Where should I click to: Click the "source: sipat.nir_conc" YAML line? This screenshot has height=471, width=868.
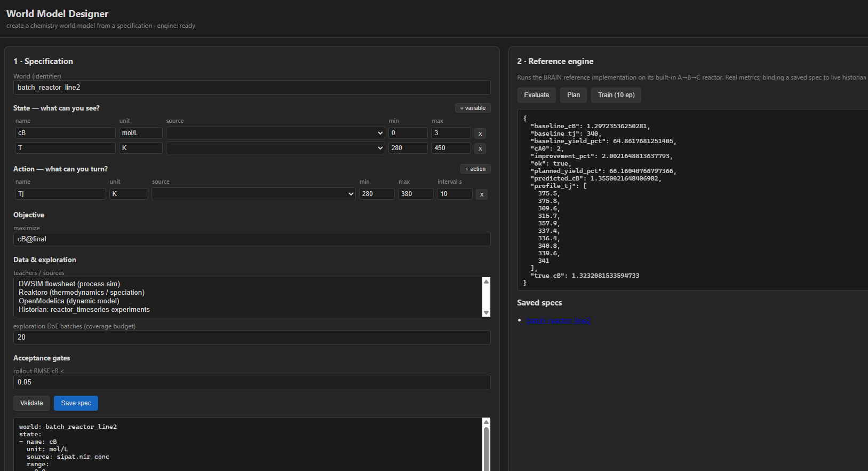(x=68, y=457)
